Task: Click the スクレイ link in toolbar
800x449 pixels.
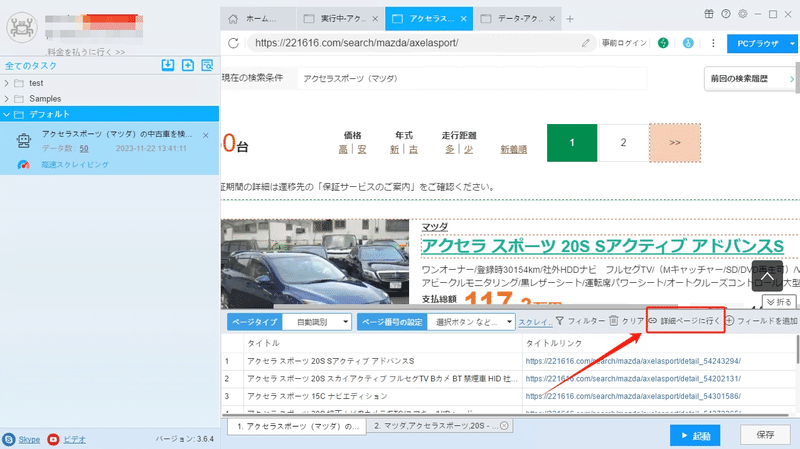Action: point(535,322)
